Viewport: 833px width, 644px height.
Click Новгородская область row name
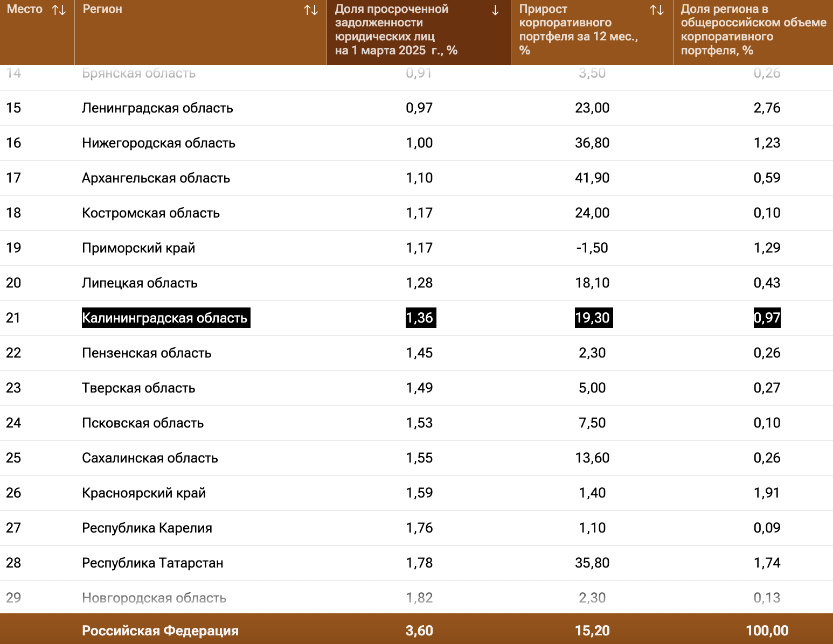point(154,598)
